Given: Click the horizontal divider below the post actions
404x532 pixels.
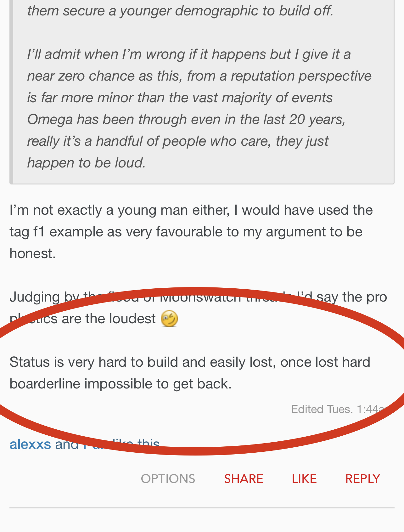Looking at the screenshot, I should 202,508.
